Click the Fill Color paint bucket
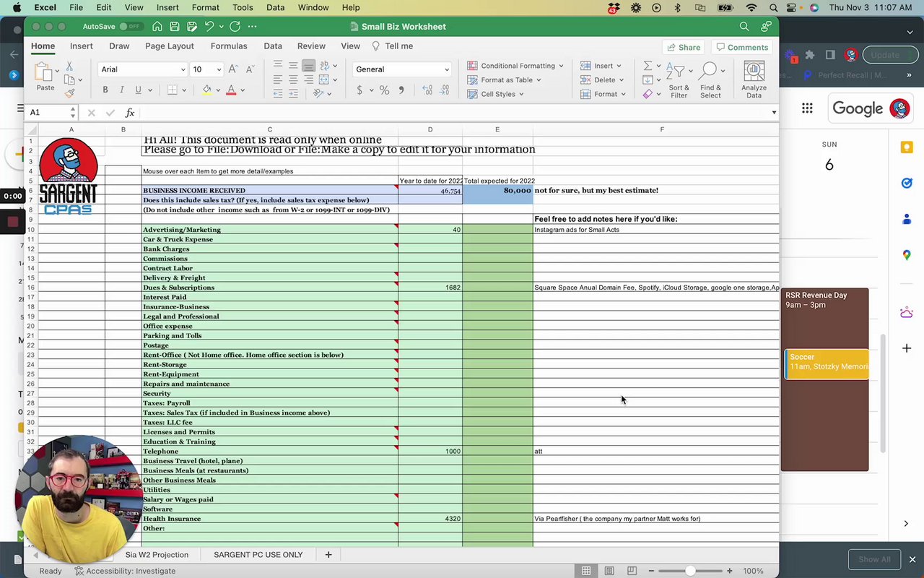Image resolution: width=924 pixels, height=578 pixels. tap(207, 90)
